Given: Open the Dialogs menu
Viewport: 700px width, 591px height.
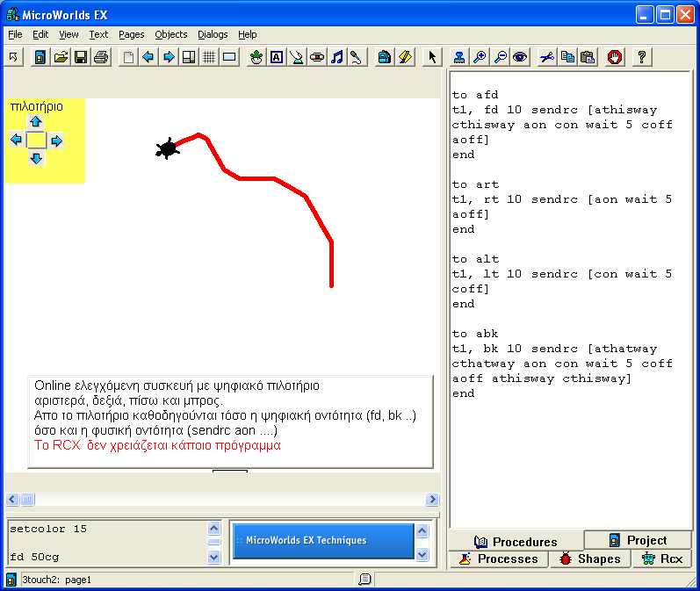Looking at the screenshot, I should (x=213, y=34).
